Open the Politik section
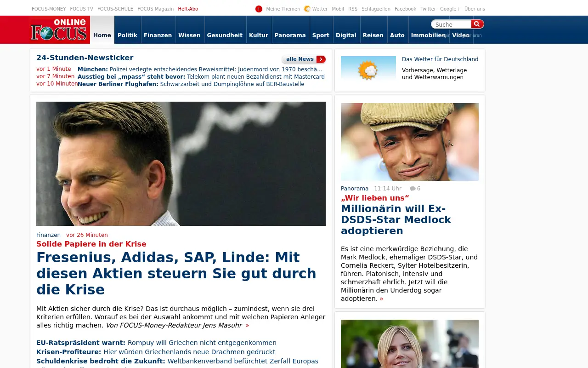 coord(127,35)
